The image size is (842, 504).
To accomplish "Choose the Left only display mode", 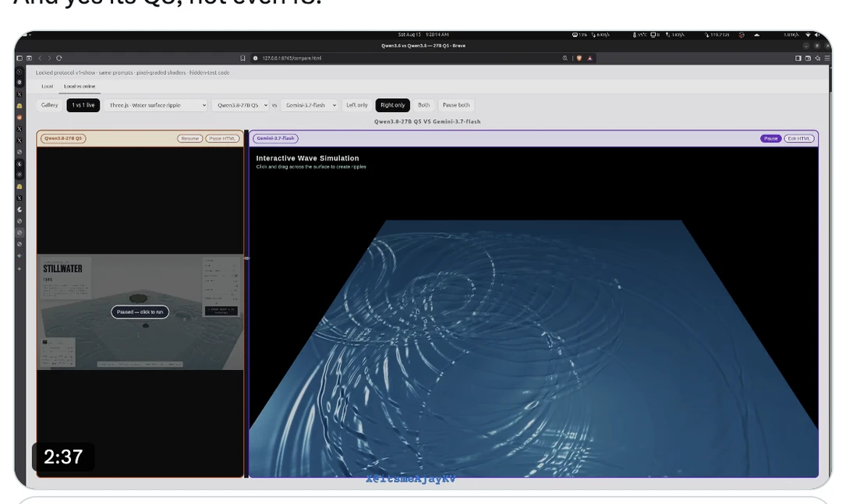I will coord(357,105).
